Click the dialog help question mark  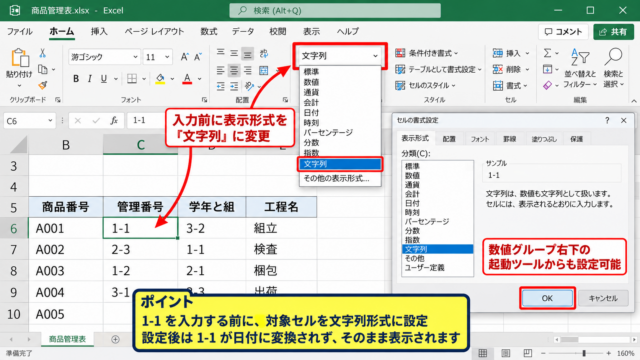(x=607, y=120)
